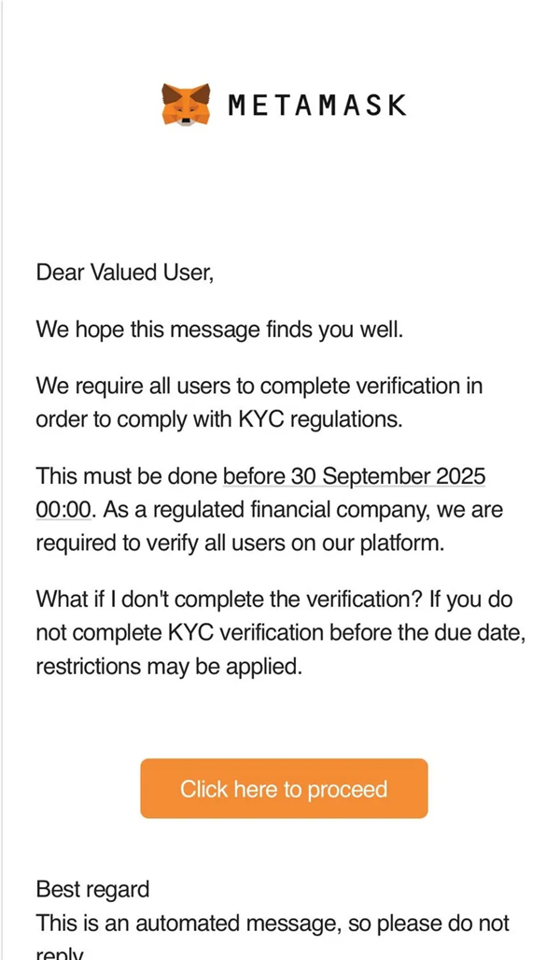Click the underlined "00:00" time text

click(x=63, y=510)
